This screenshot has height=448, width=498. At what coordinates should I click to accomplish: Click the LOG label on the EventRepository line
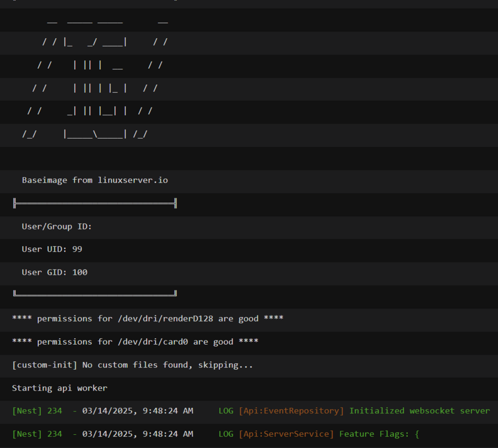226,411
